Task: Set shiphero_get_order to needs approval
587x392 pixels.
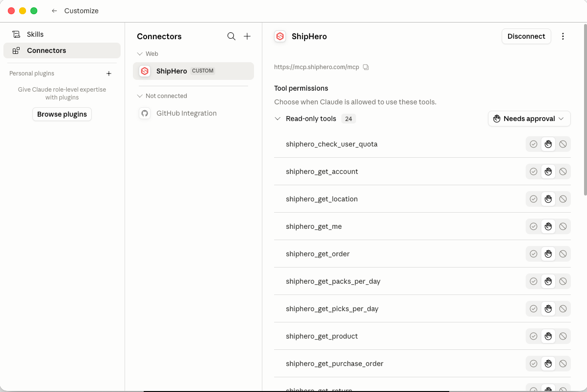Action: tap(548, 254)
